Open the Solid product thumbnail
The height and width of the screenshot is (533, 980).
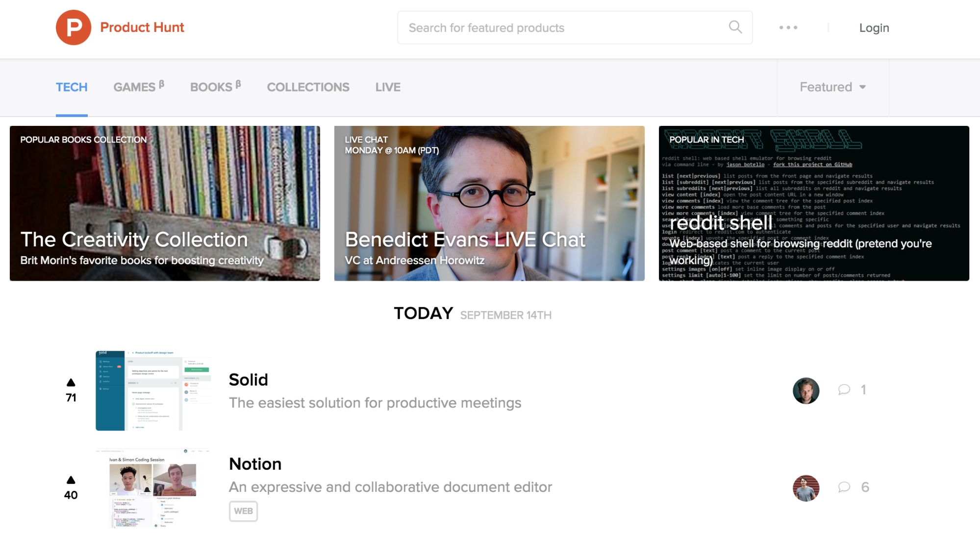(x=152, y=390)
